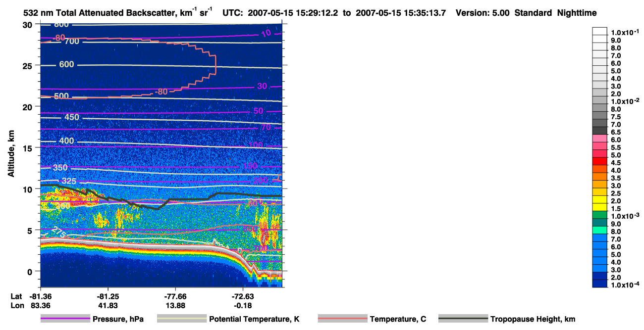Click the '1.0x10-4' colorbar label
The image size is (644, 330).
click(625, 285)
